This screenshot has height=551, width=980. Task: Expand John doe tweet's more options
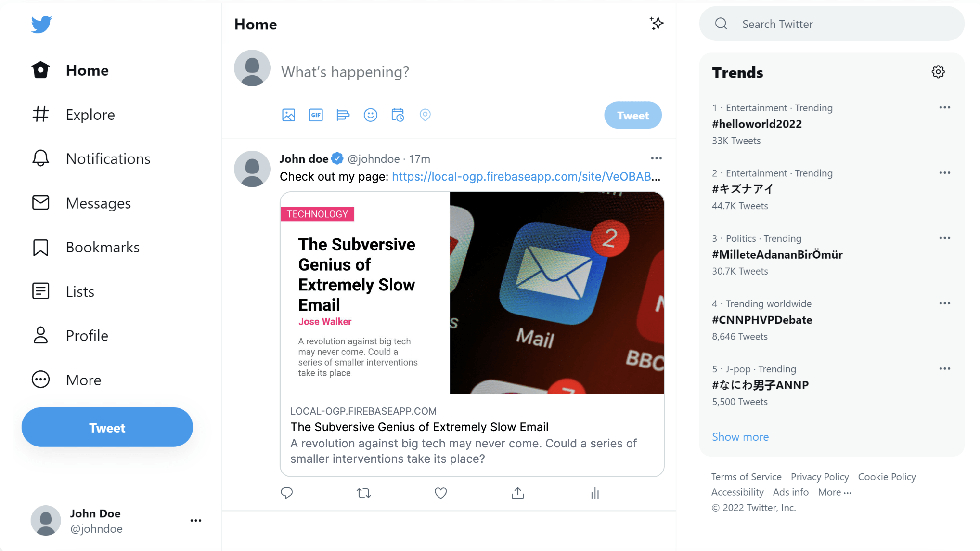[657, 158]
